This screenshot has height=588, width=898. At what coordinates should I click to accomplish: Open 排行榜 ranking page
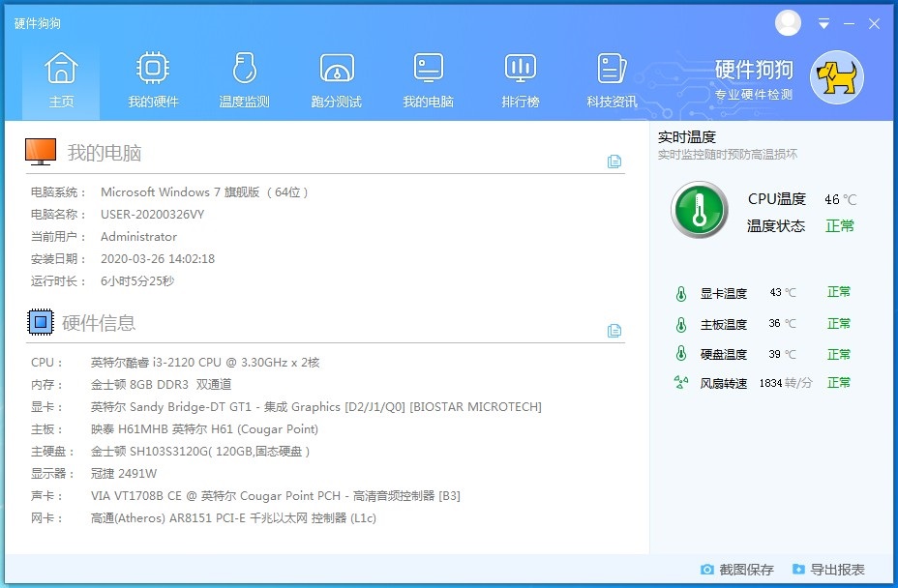pyautogui.click(x=520, y=79)
